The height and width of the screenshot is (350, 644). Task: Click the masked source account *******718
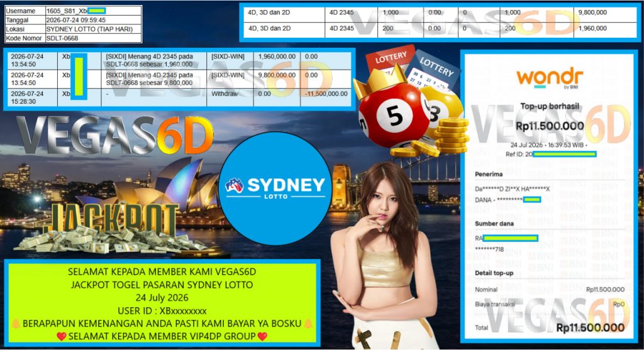[489, 249]
